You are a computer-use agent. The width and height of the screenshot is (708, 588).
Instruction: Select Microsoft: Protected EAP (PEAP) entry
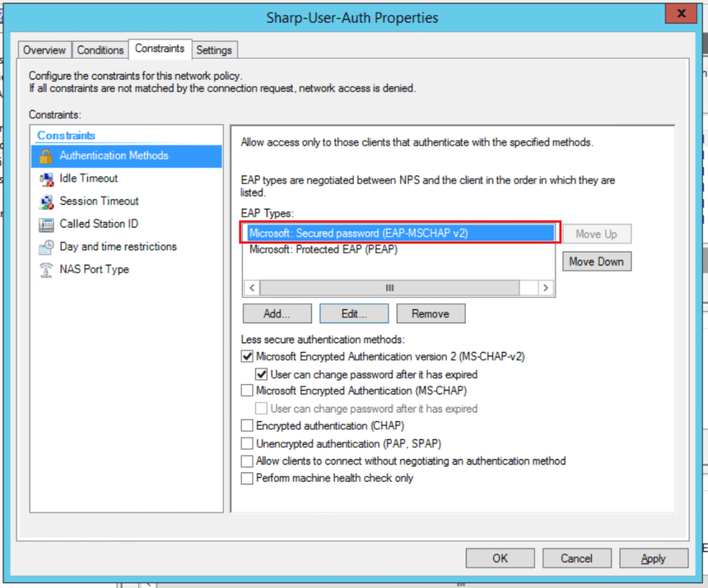pyautogui.click(x=323, y=250)
